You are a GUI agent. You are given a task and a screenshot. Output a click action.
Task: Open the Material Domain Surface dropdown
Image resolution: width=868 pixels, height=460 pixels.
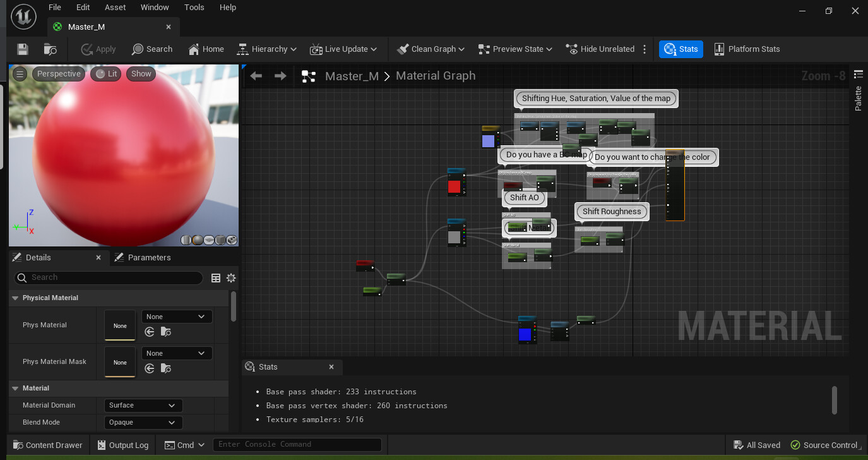pos(143,405)
